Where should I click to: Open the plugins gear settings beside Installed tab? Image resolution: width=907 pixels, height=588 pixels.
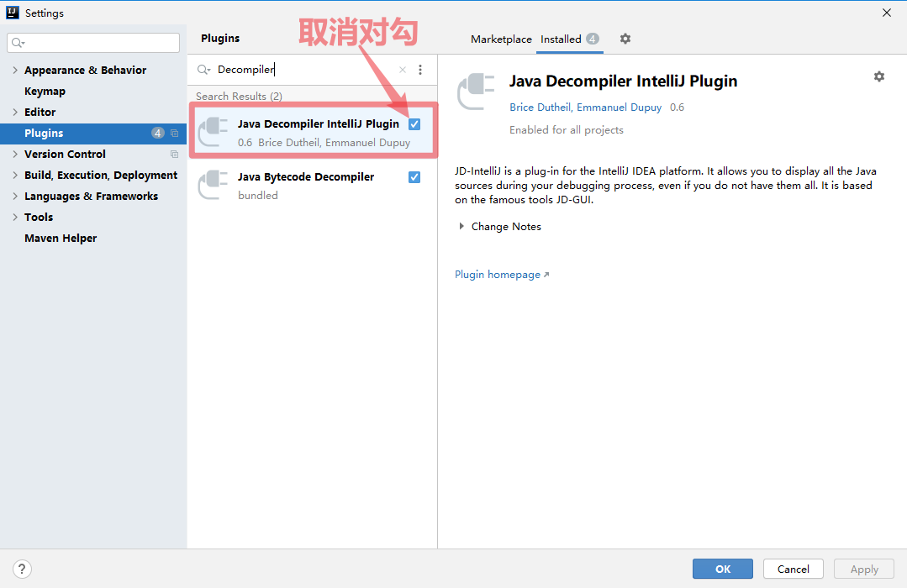tap(625, 39)
